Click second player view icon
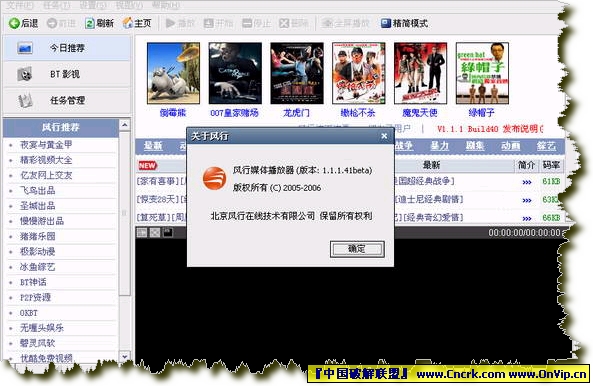This screenshot has height=386, width=593. [155, 233]
